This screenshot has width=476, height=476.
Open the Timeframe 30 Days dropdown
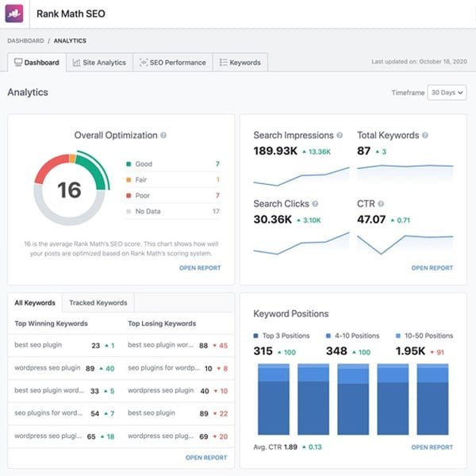point(446,93)
